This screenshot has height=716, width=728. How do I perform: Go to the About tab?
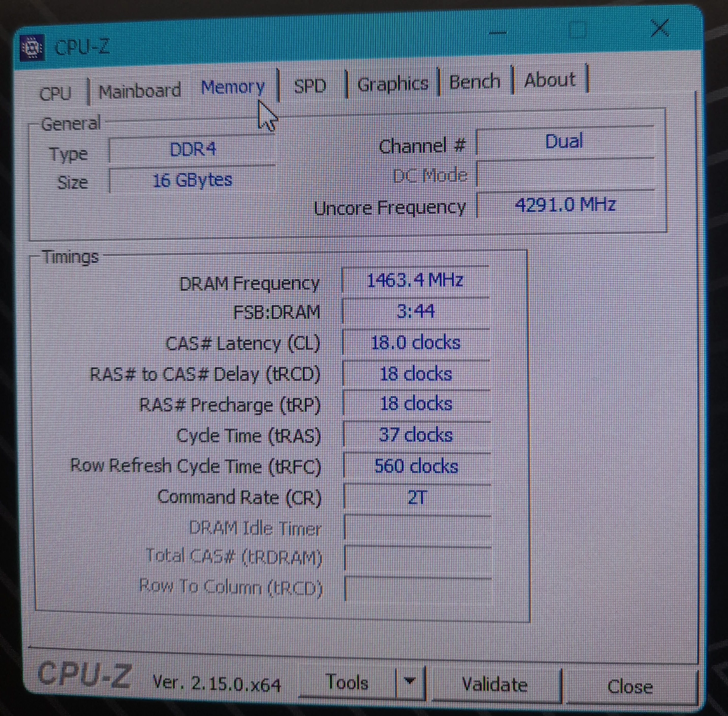point(549,80)
